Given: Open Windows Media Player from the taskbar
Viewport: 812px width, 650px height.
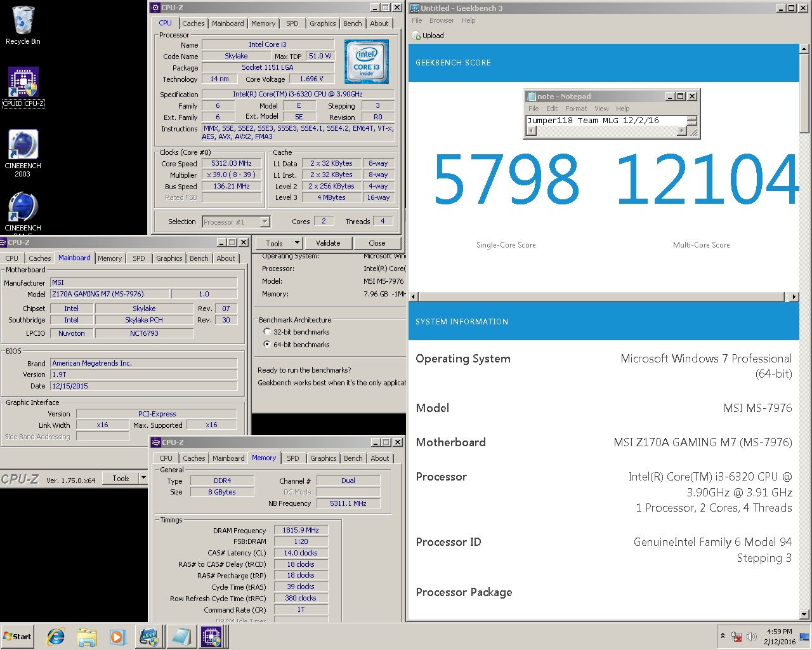Looking at the screenshot, I should 117,637.
